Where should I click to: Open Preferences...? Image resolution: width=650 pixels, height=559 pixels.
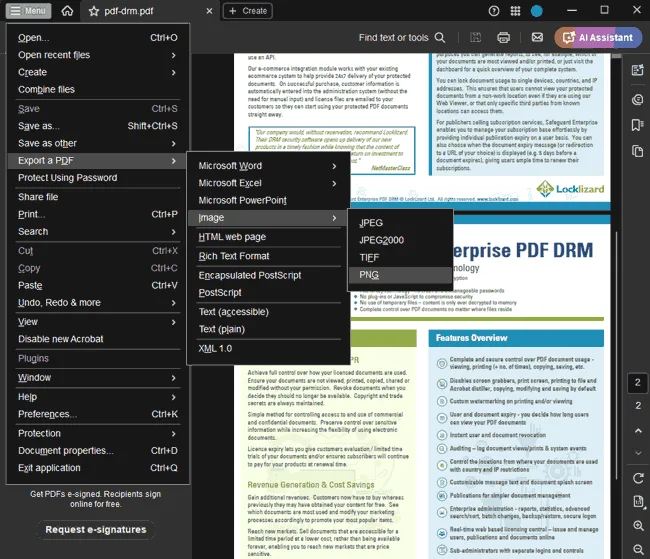pos(98,414)
